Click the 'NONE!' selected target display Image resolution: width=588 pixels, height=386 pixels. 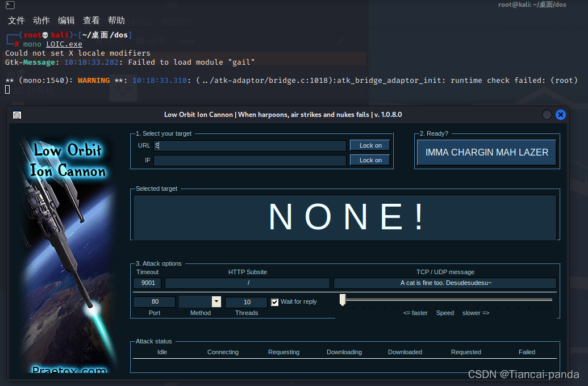[345, 217]
